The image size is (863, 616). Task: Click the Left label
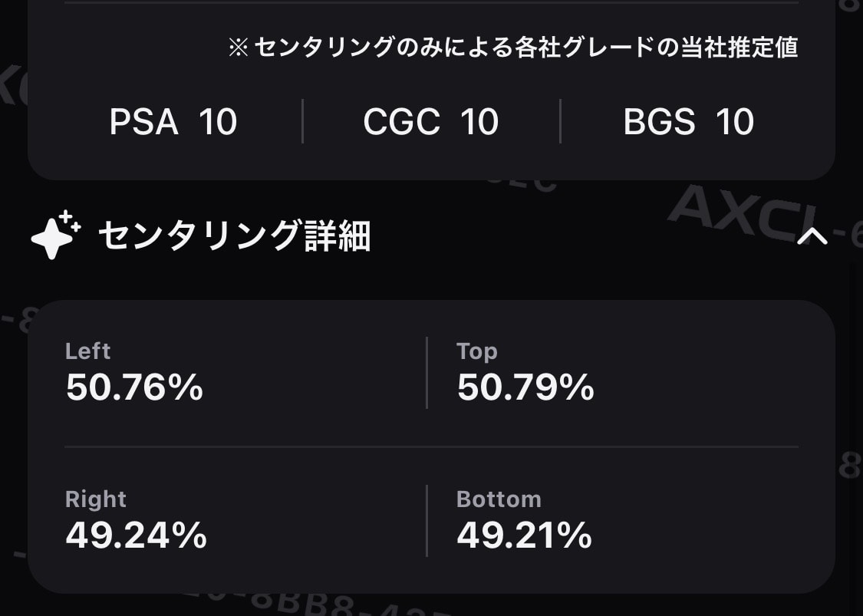[x=88, y=351]
